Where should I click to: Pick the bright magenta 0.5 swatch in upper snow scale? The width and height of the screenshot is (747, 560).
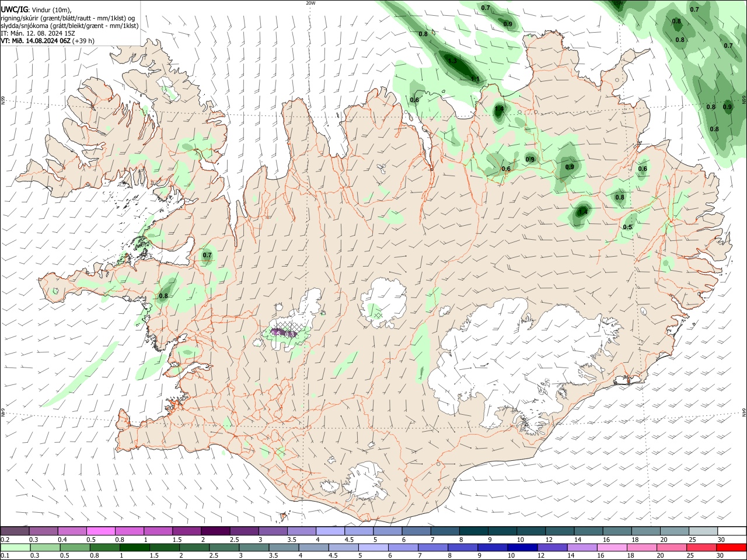(100, 531)
